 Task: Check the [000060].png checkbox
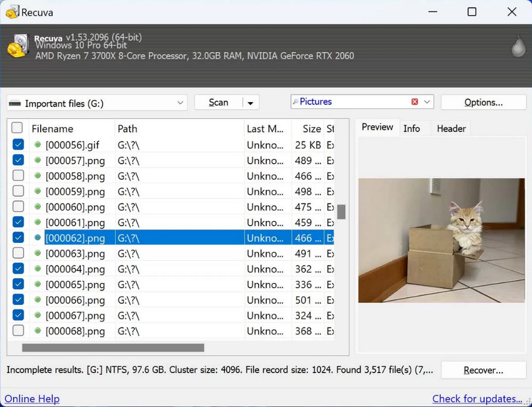18,207
